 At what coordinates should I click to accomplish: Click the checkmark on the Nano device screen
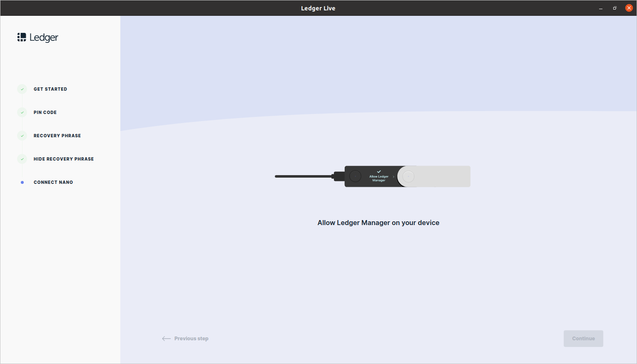(378, 171)
